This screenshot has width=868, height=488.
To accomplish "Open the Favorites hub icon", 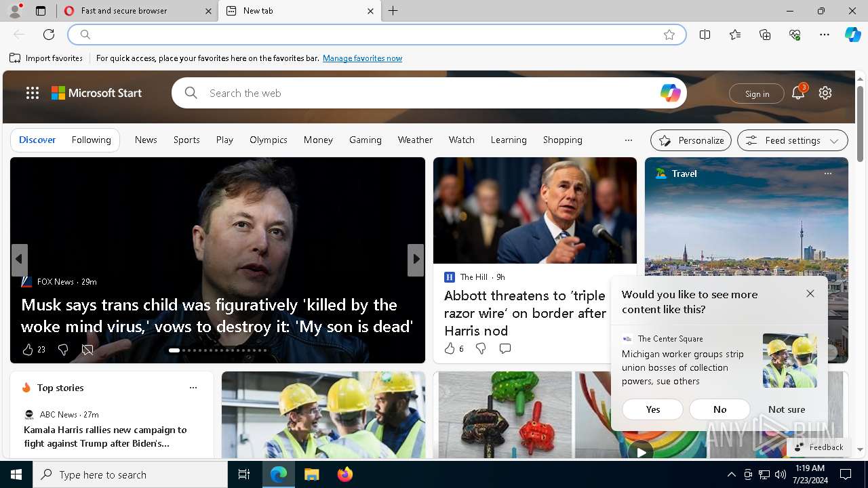I will (735, 35).
